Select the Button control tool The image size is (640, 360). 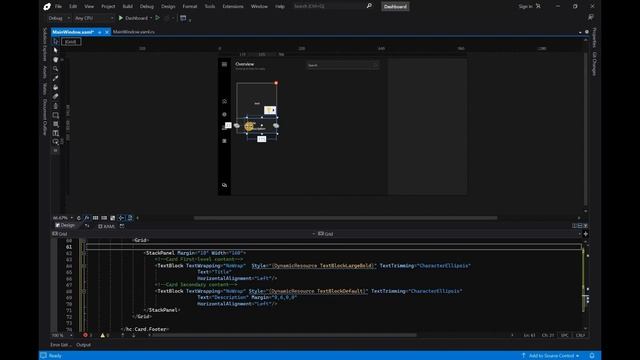56,142
